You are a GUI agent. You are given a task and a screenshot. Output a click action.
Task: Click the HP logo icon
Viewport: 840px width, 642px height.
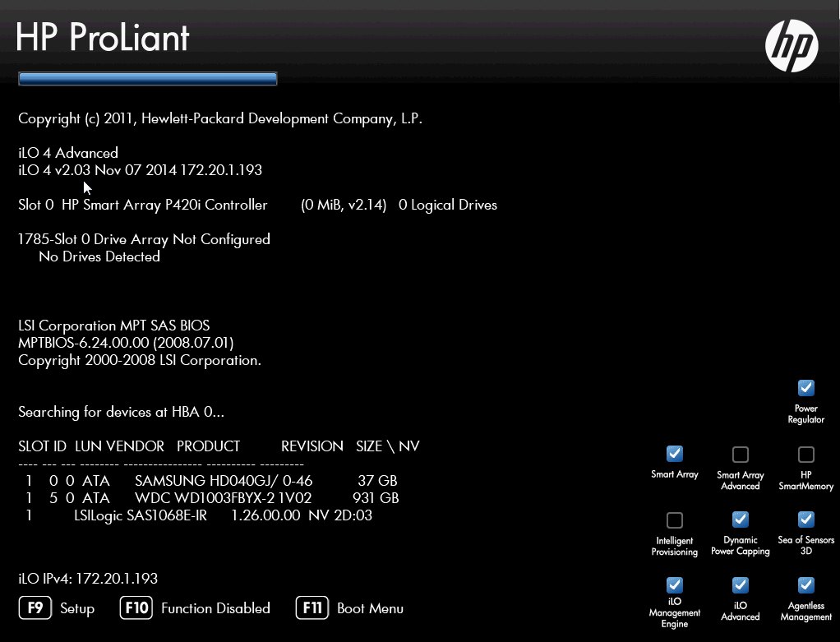(792, 45)
